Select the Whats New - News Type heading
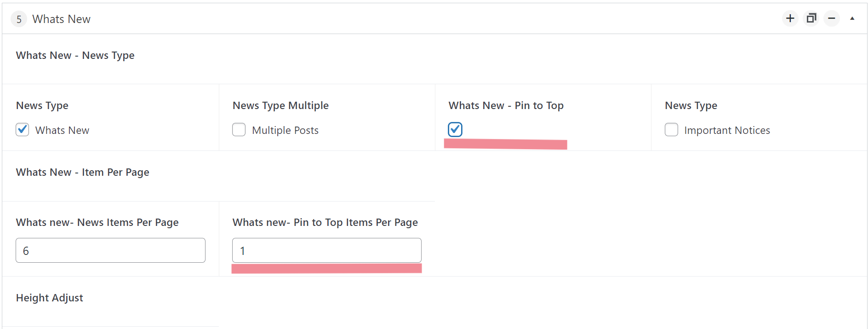 [75, 55]
